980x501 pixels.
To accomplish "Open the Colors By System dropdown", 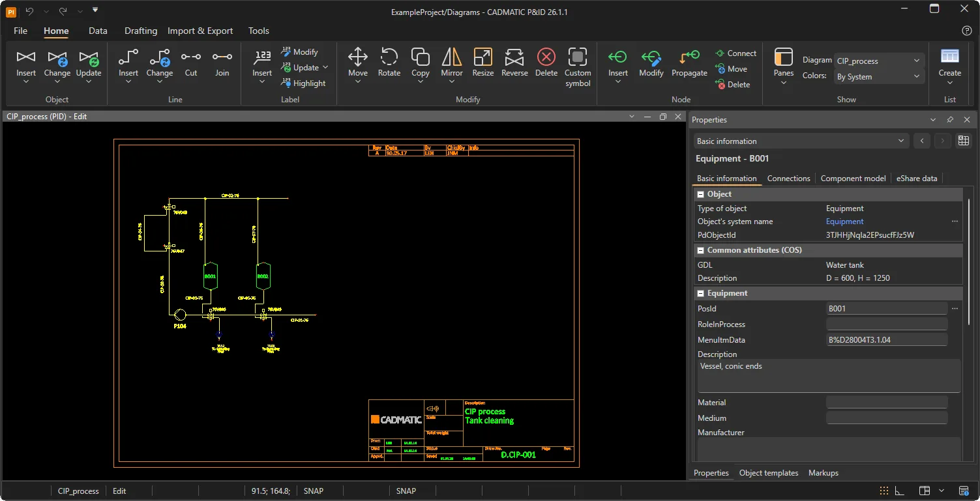I will point(880,76).
